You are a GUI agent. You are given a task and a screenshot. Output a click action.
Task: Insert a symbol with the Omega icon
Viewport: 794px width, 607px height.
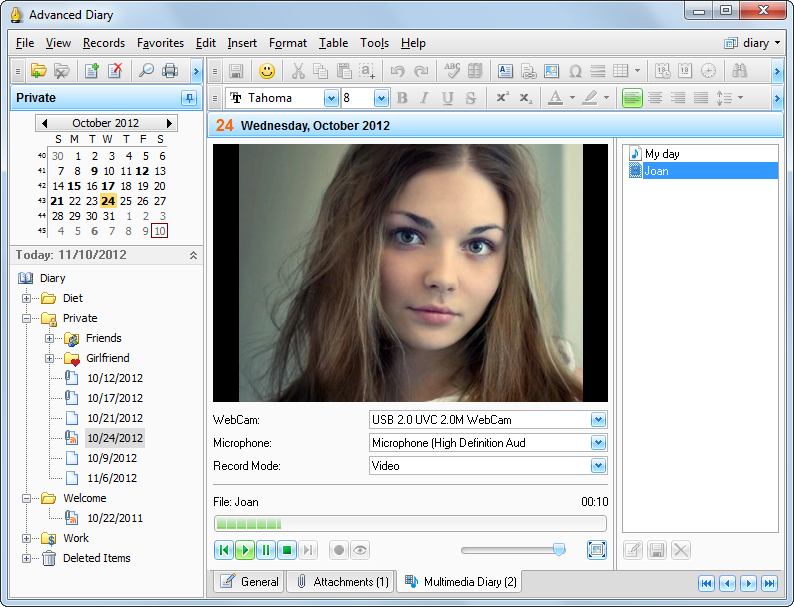click(x=575, y=71)
